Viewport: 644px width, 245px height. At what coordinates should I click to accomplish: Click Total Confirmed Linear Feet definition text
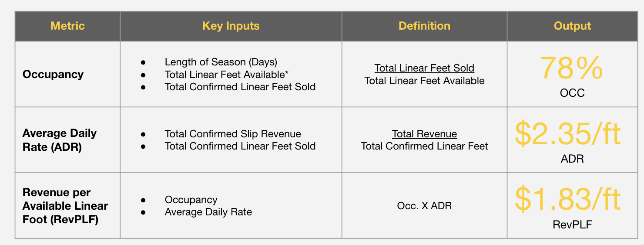[x=424, y=146]
